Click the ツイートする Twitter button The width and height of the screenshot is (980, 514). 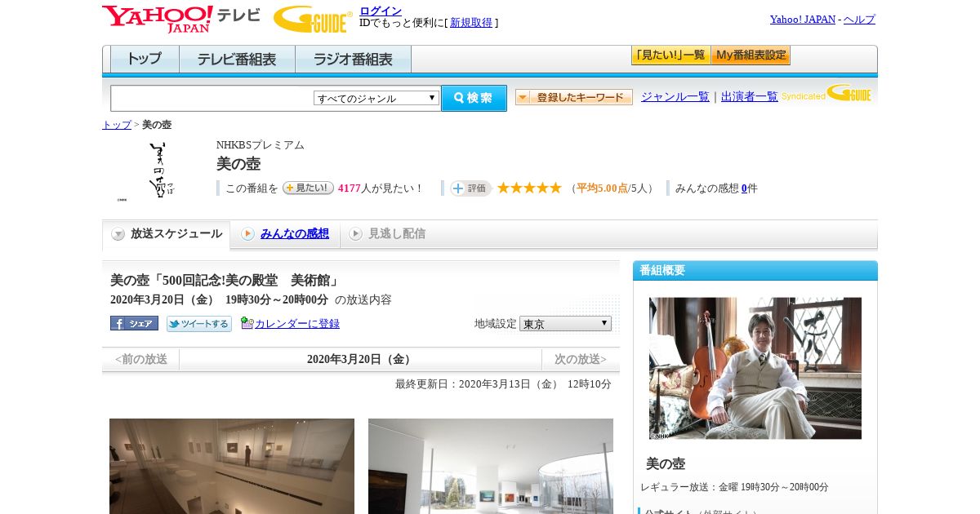[x=199, y=324]
